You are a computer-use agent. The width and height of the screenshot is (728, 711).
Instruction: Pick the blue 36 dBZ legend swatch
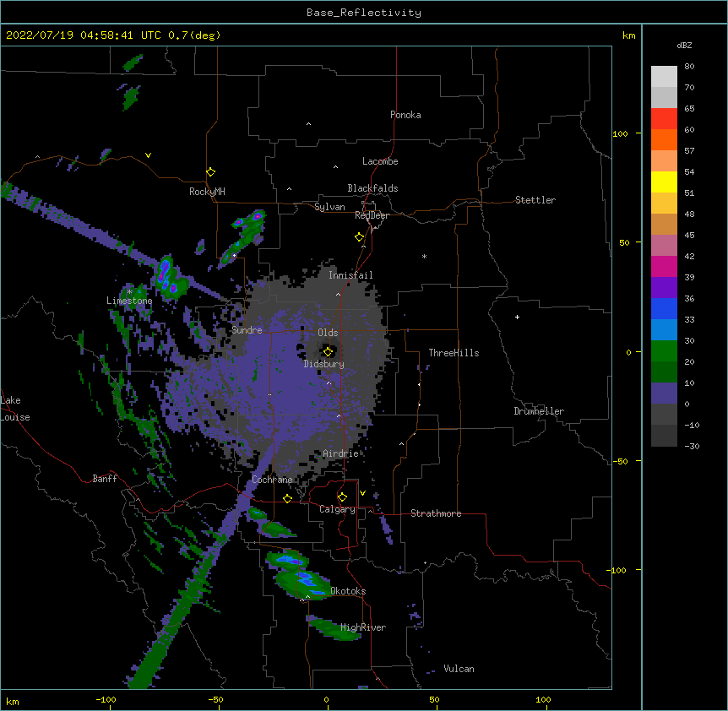coord(664,308)
